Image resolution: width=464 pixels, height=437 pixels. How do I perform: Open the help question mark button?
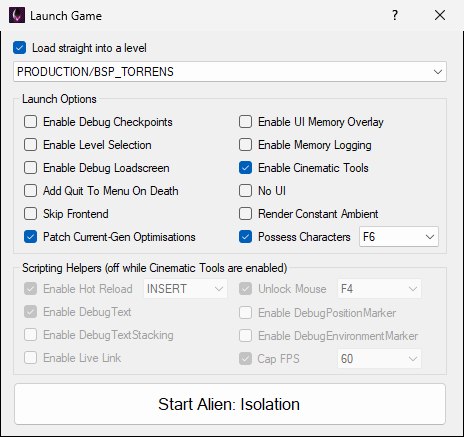pyautogui.click(x=395, y=15)
